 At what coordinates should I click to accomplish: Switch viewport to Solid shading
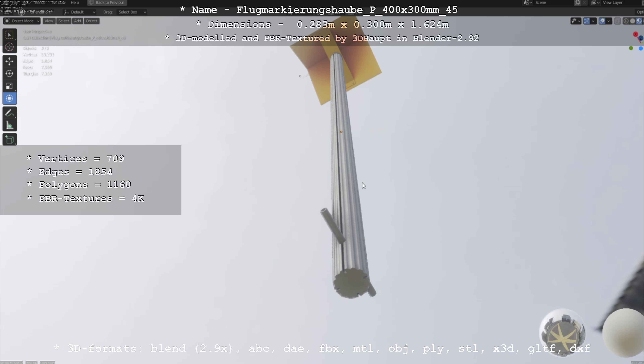(632, 21)
